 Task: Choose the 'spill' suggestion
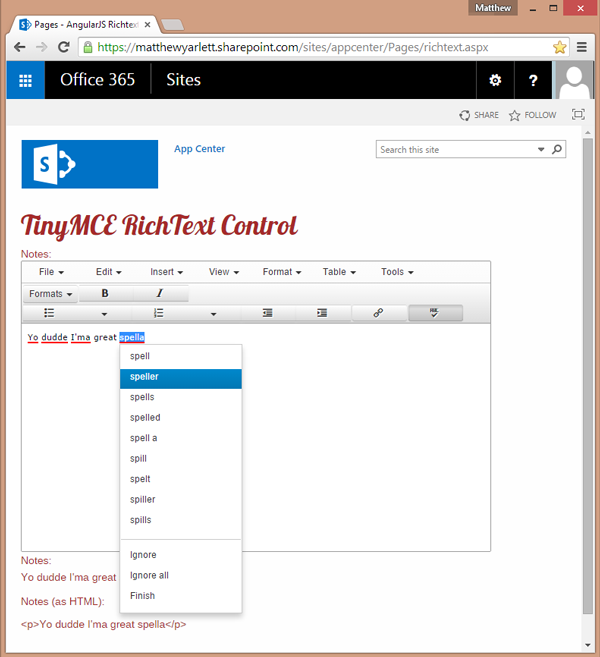[181, 459]
